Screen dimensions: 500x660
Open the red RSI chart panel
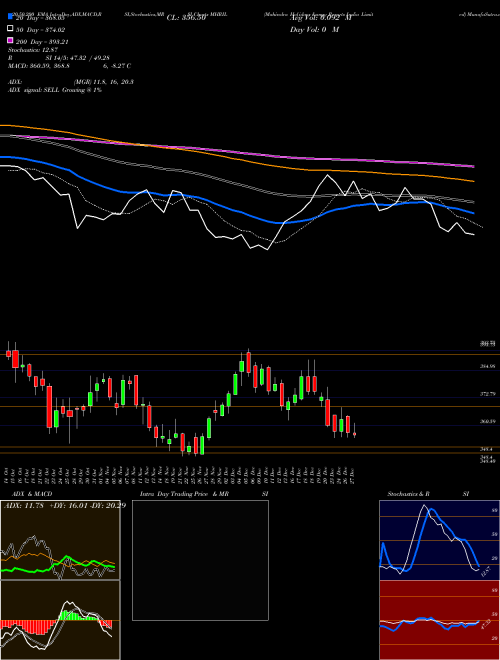coord(439,620)
